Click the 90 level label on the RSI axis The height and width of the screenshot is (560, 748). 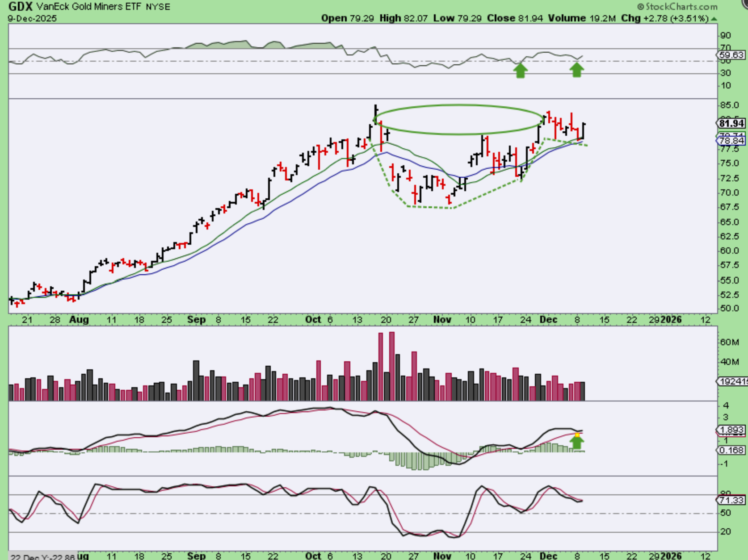(x=726, y=36)
